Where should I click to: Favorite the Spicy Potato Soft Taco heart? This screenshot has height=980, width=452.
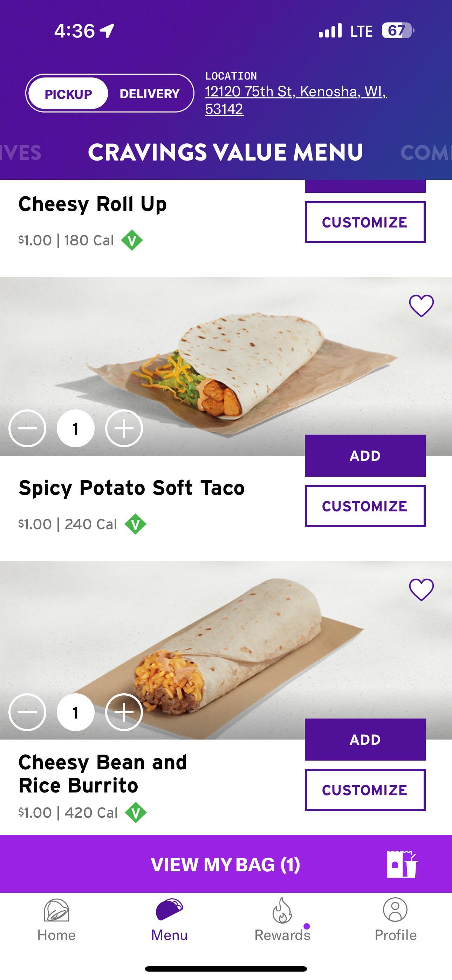(421, 306)
